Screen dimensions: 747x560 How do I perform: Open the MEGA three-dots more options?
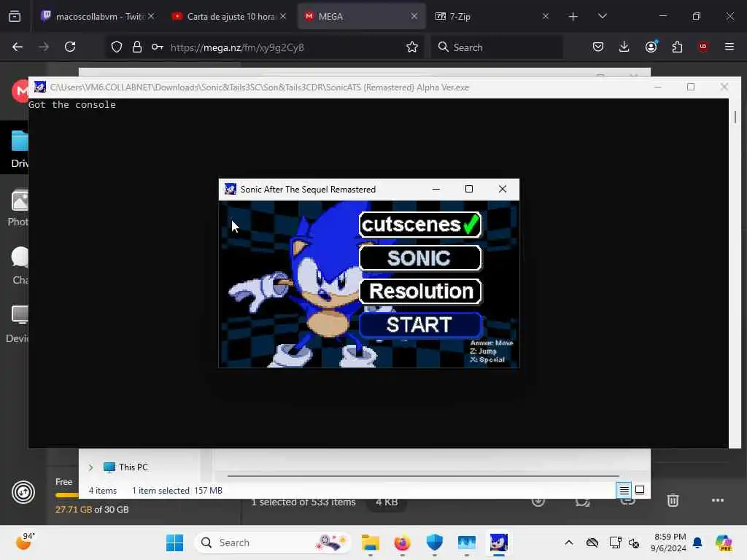[718, 500]
